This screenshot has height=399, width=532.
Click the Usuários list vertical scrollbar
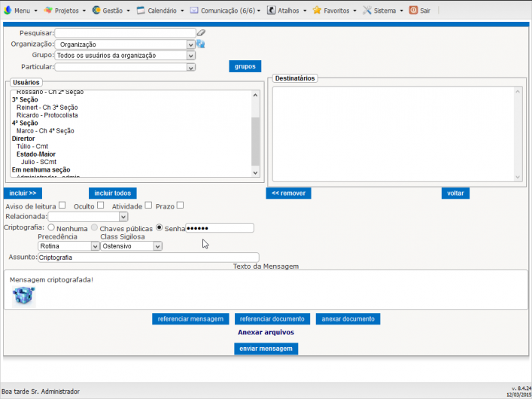coord(255,136)
